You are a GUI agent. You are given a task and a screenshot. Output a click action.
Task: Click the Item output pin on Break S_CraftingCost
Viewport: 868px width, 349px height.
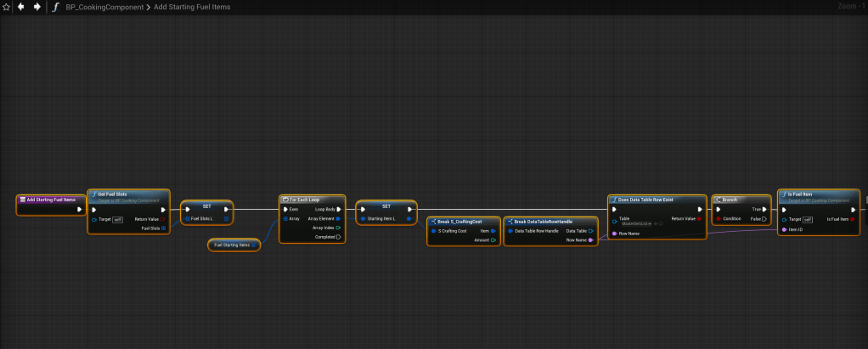coord(493,231)
